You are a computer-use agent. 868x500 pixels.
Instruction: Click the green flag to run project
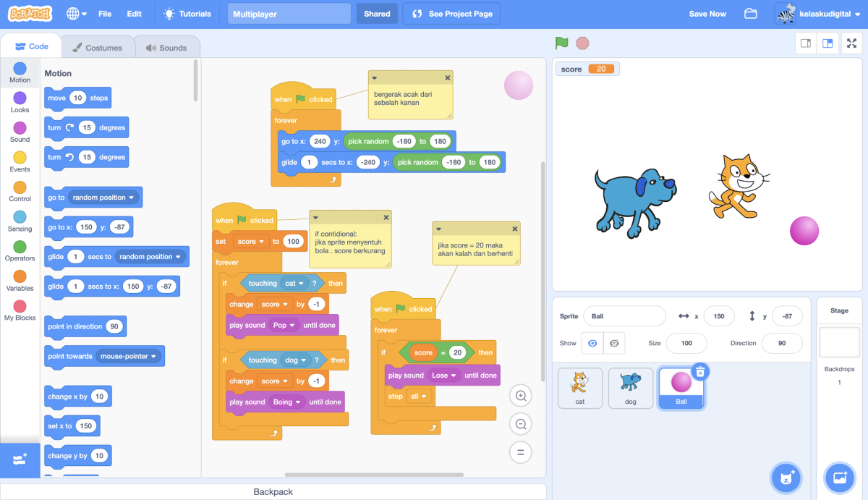tap(561, 43)
